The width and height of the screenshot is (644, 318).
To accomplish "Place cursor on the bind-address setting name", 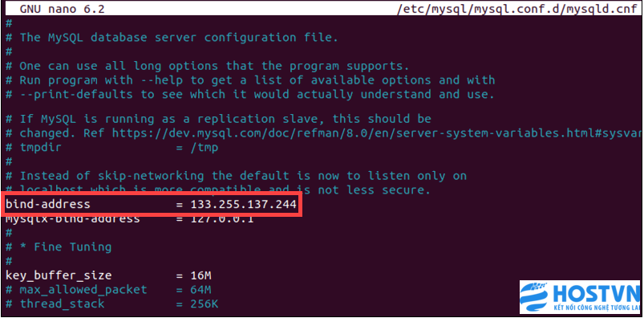I will [x=47, y=204].
